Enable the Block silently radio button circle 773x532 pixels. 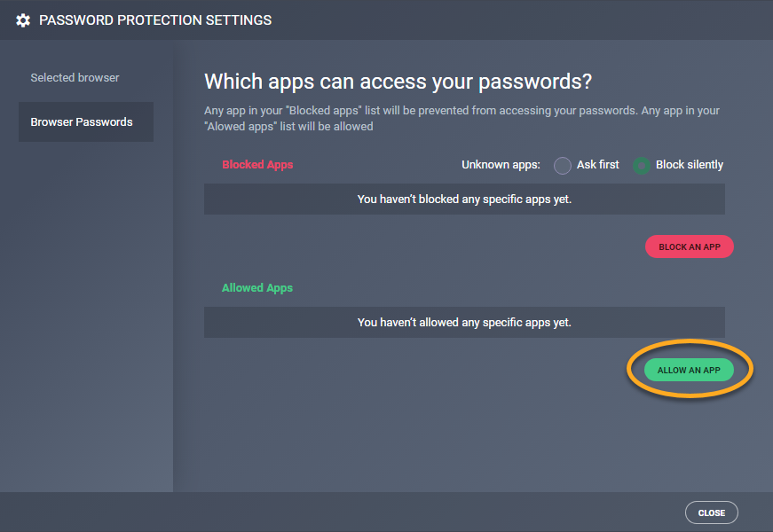[642, 165]
